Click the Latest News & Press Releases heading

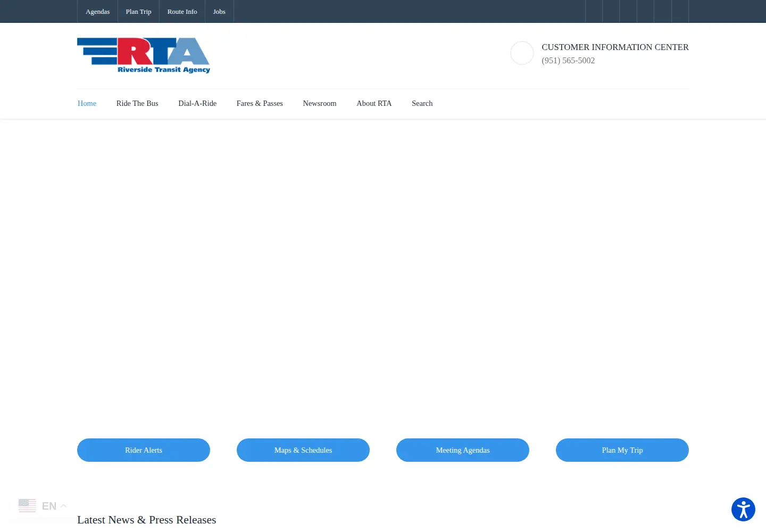click(x=147, y=520)
